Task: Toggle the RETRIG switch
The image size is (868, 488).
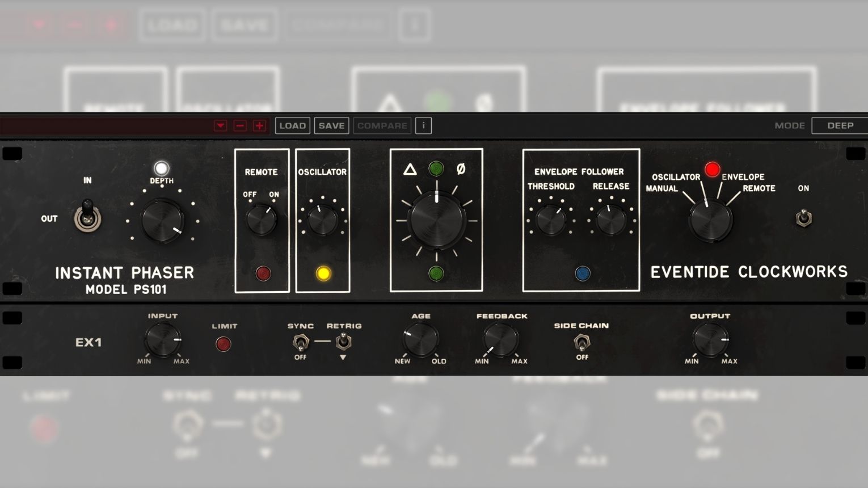Action: click(343, 342)
